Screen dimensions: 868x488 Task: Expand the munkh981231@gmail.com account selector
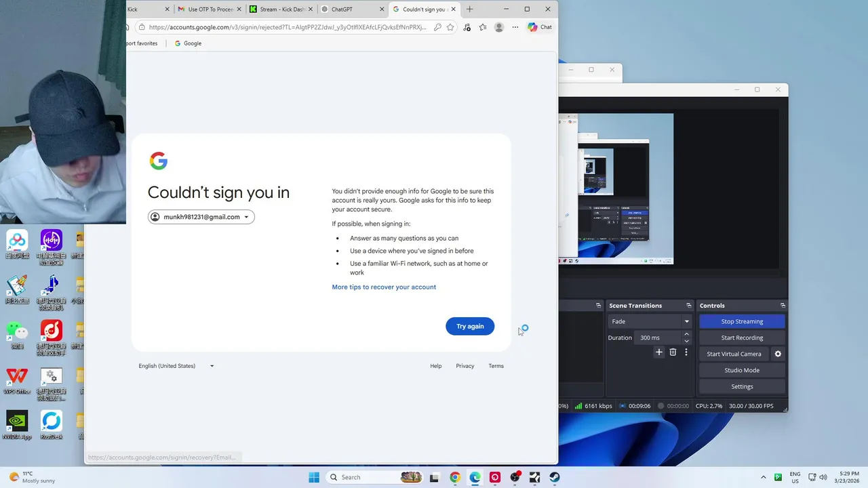(x=201, y=217)
